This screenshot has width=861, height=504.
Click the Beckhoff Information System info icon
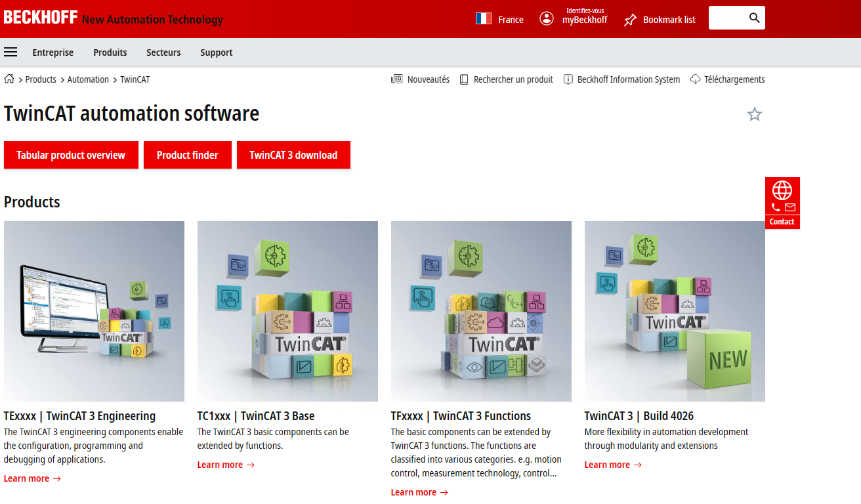point(568,79)
